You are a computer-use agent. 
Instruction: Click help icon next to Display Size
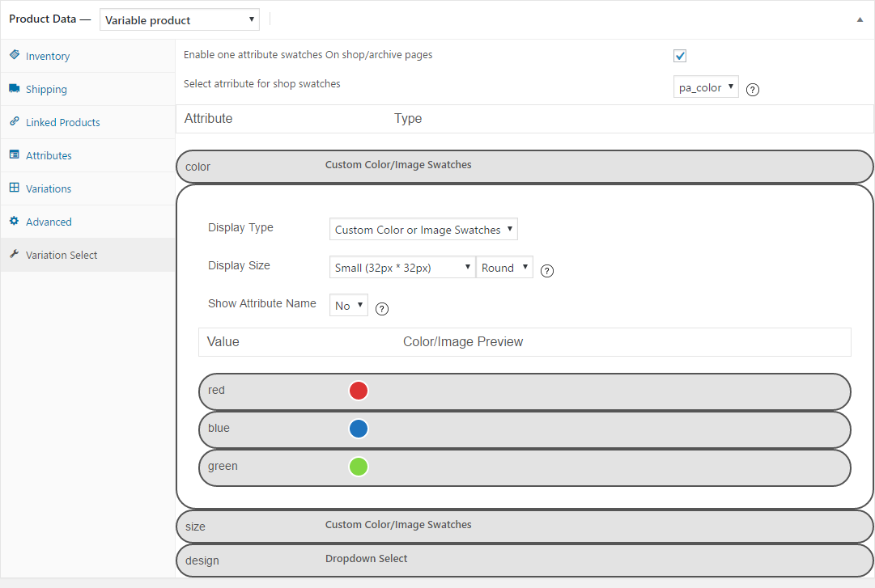point(547,271)
